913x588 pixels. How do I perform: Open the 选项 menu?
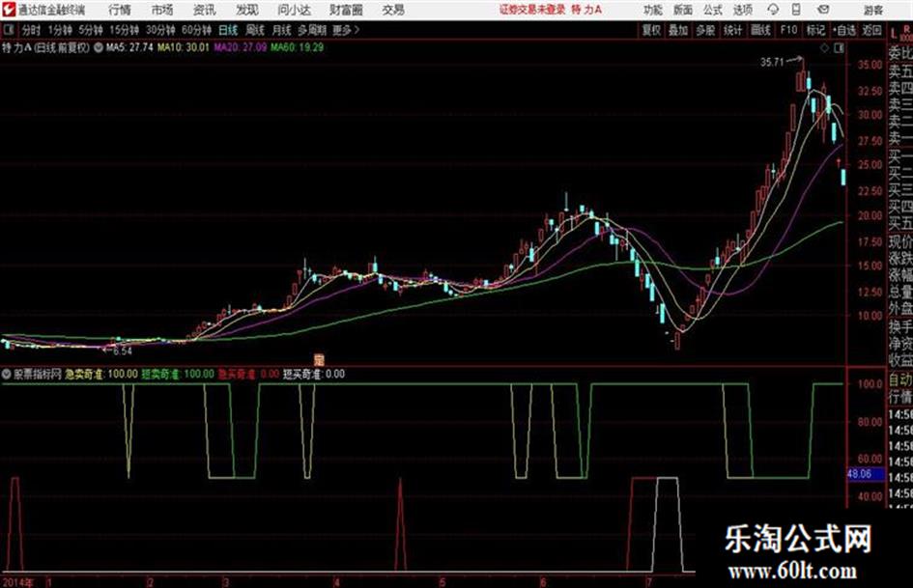click(x=742, y=10)
